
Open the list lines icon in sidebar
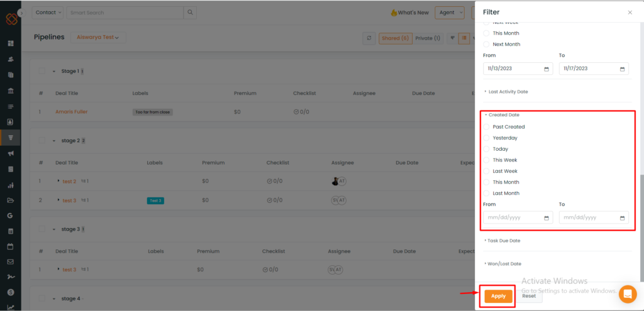tap(11, 106)
